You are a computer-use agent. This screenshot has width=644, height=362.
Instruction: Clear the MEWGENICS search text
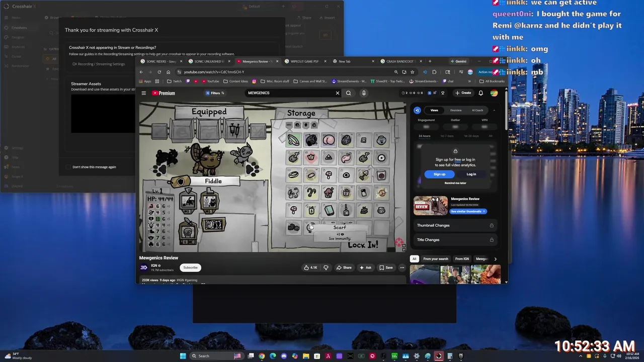[x=338, y=93]
